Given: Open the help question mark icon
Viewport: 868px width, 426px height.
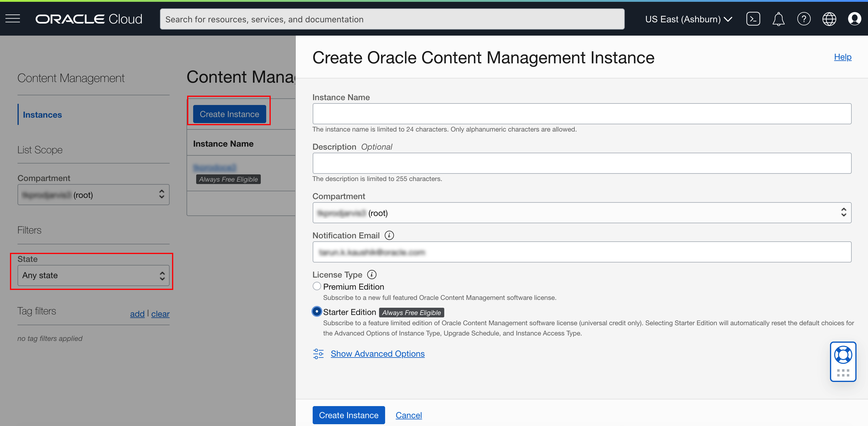Looking at the screenshot, I should pos(803,19).
